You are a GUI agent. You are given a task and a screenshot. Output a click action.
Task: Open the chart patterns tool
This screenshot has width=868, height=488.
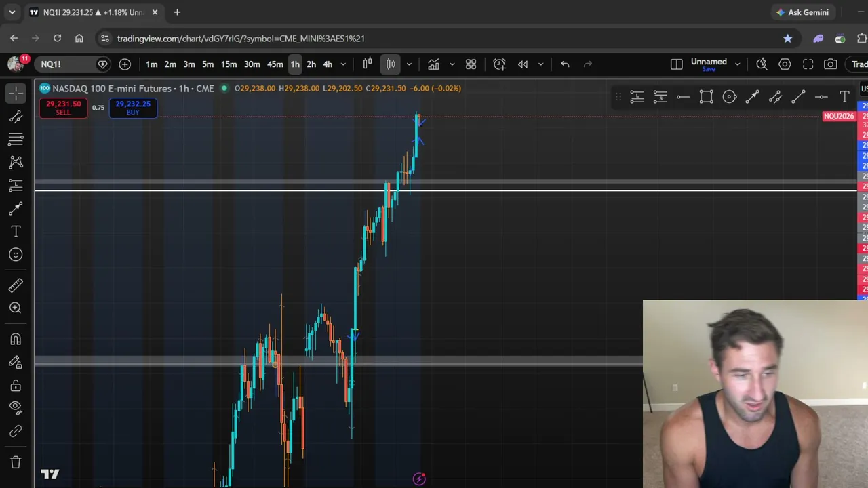point(16,162)
